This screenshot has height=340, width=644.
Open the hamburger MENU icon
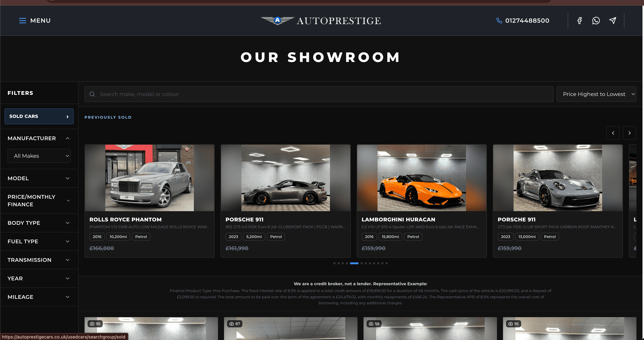tap(22, 21)
